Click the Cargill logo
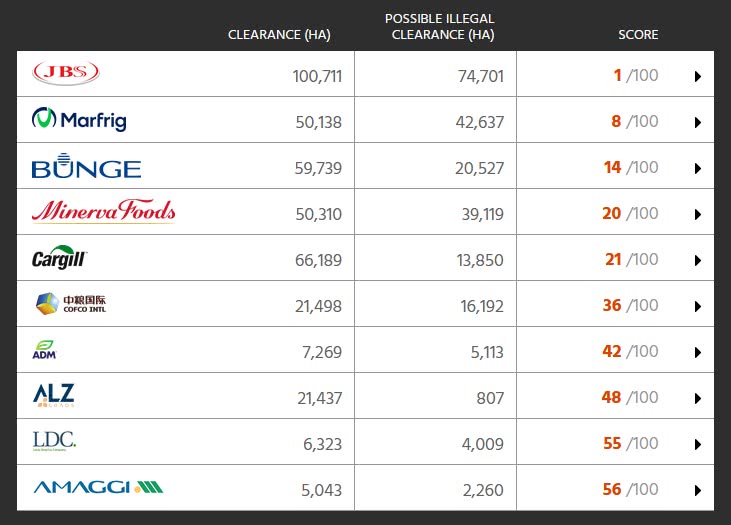The image size is (731, 525). [x=59, y=257]
